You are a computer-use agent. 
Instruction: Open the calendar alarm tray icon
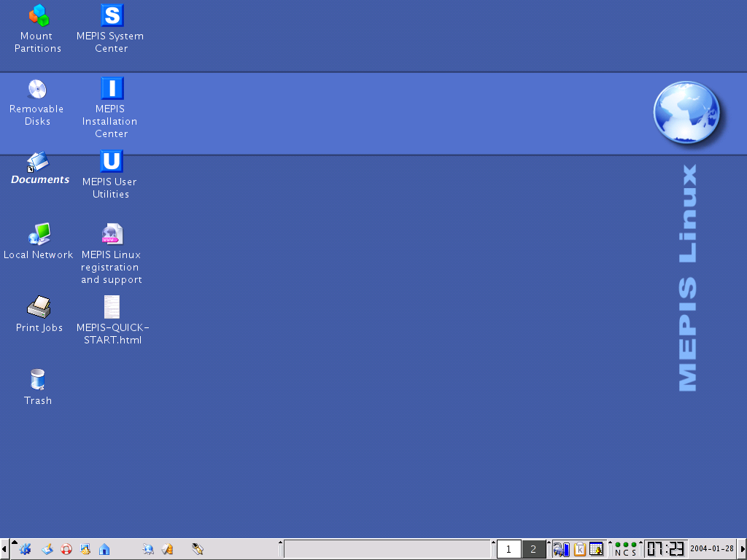(597, 550)
